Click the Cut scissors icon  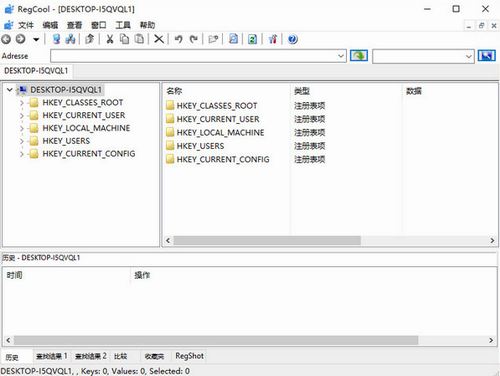pos(110,39)
